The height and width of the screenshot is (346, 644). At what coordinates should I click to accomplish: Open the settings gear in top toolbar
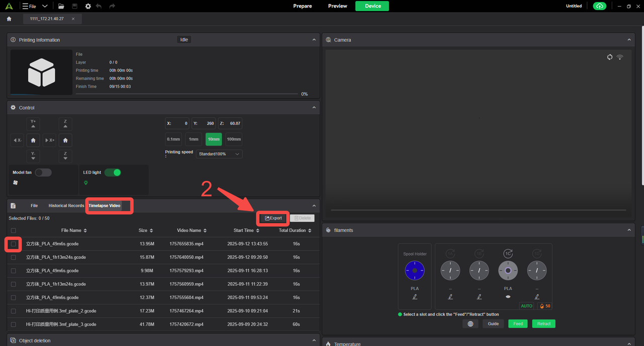(x=88, y=6)
